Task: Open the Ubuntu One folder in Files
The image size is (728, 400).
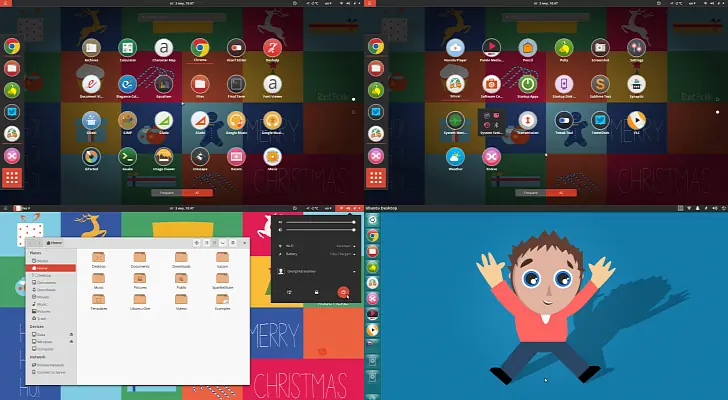Action: pyautogui.click(x=140, y=302)
